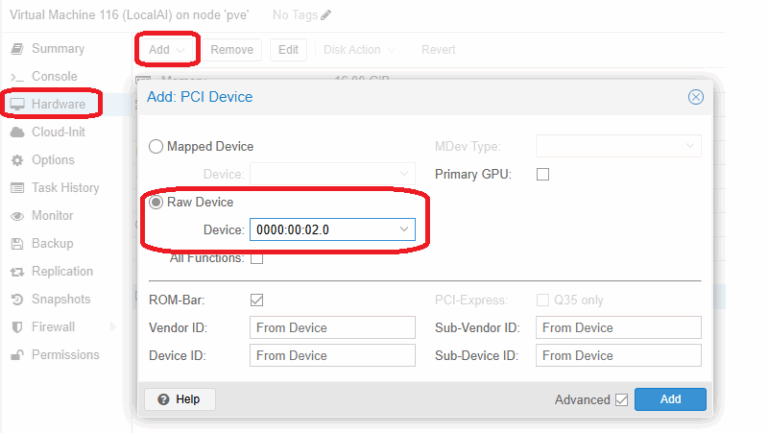Click the Firewall shield icon

tap(16, 327)
